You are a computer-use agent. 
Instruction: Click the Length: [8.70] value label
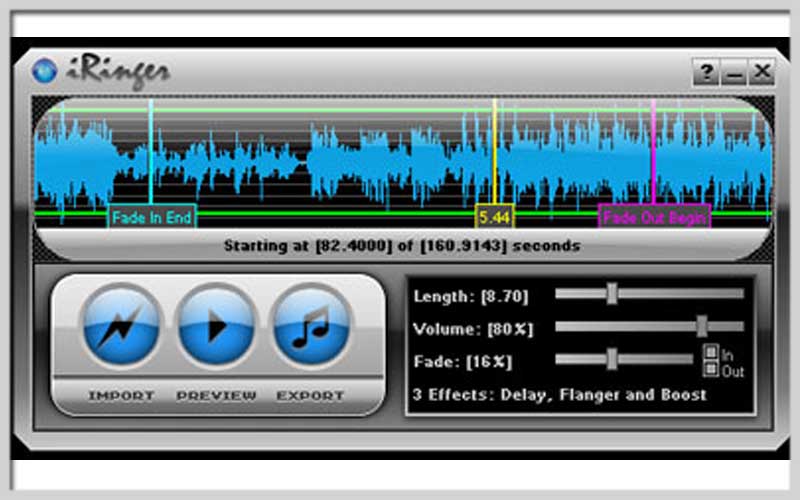[471, 296]
